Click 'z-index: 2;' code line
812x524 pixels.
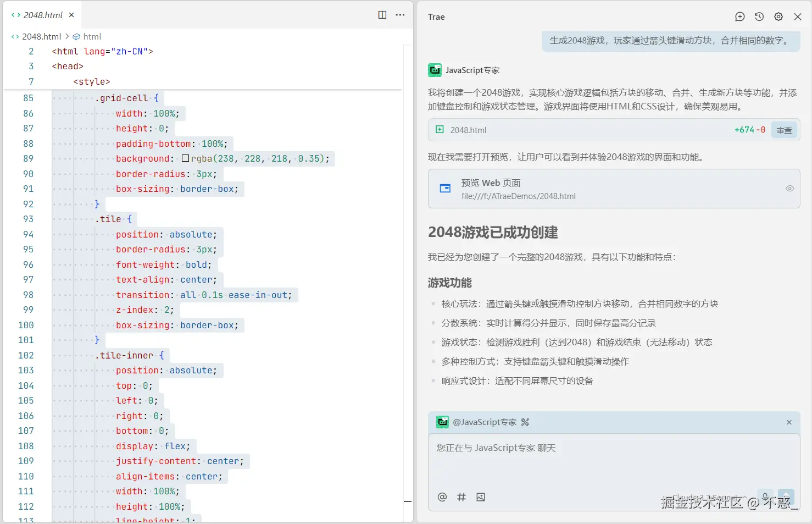[x=144, y=310]
